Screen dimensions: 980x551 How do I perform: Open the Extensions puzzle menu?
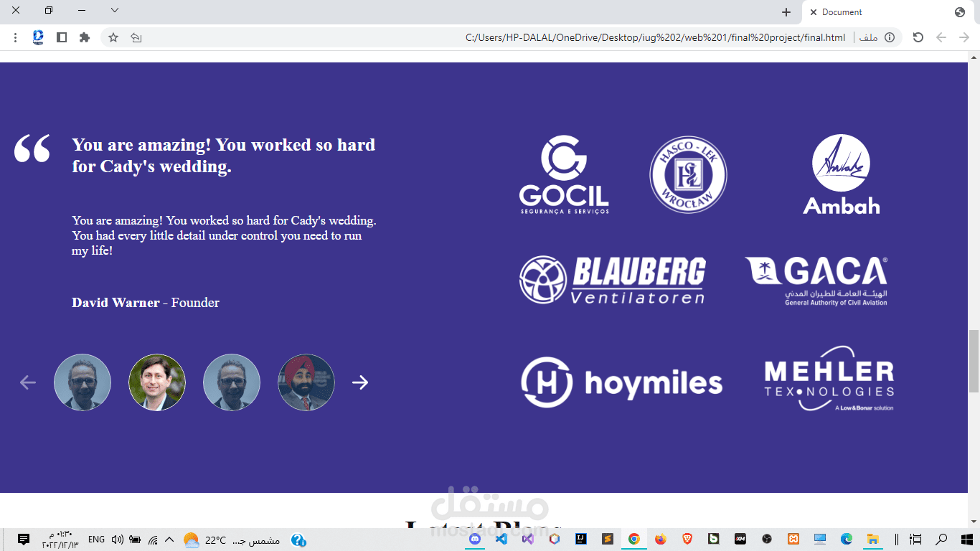85,37
